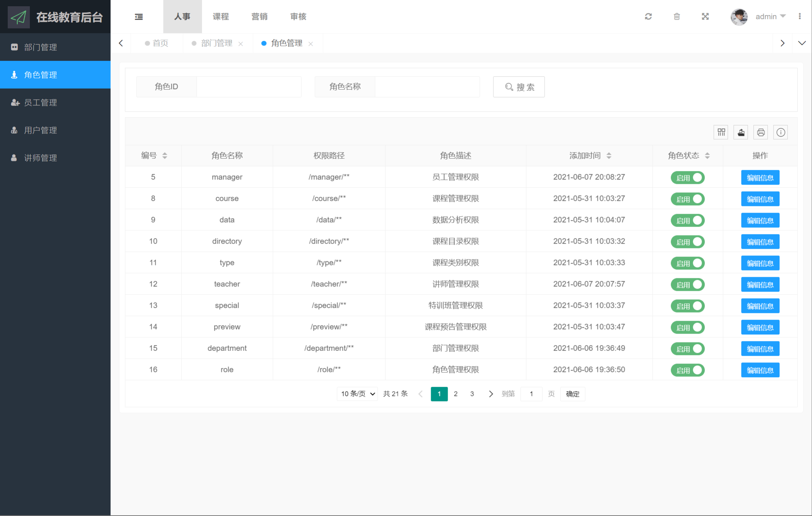Screen dimensions: 812x516
Task: Expand the tab list down-chevron
Action: click(802, 43)
